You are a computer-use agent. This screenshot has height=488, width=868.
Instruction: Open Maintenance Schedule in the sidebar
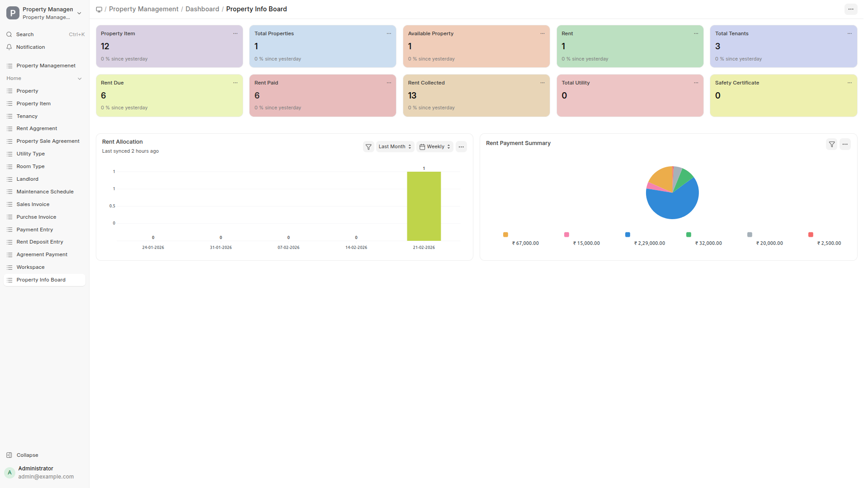pos(44,192)
